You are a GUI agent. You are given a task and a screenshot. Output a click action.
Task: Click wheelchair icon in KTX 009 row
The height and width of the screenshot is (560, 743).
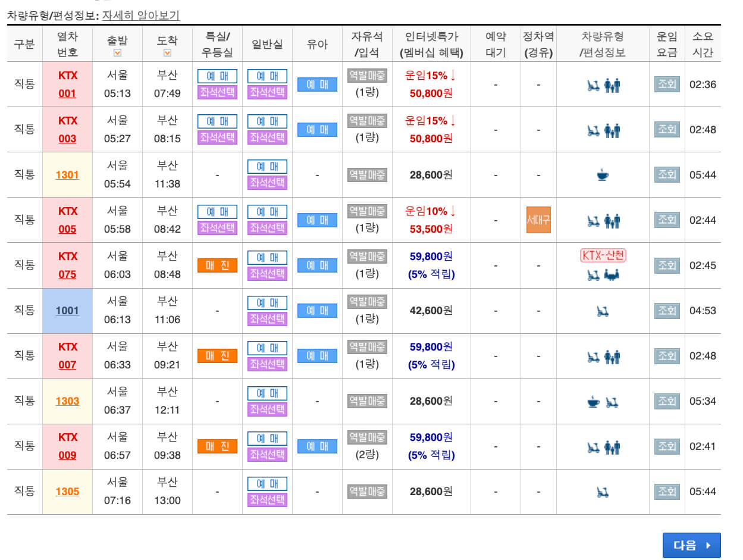[x=593, y=447]
